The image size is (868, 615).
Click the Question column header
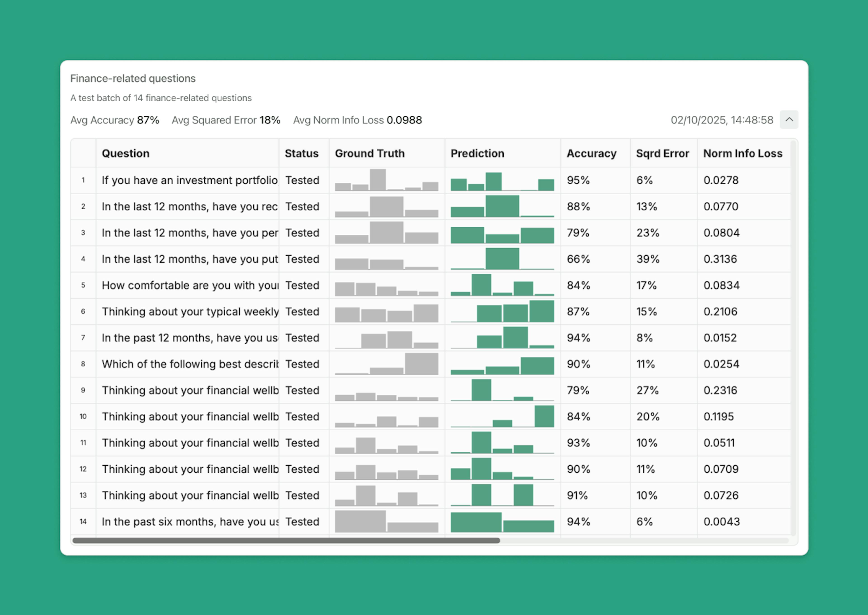point(125,153)
